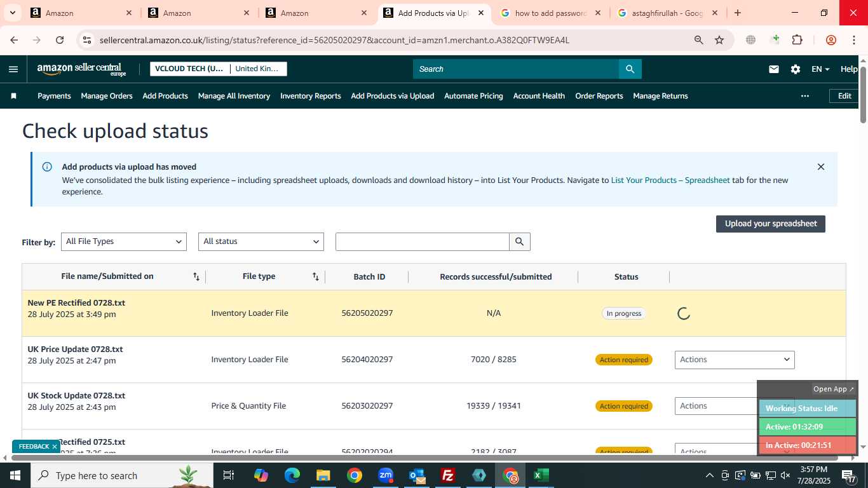Click the Help link in header
The image size is (868, 488).
[849, 69]
